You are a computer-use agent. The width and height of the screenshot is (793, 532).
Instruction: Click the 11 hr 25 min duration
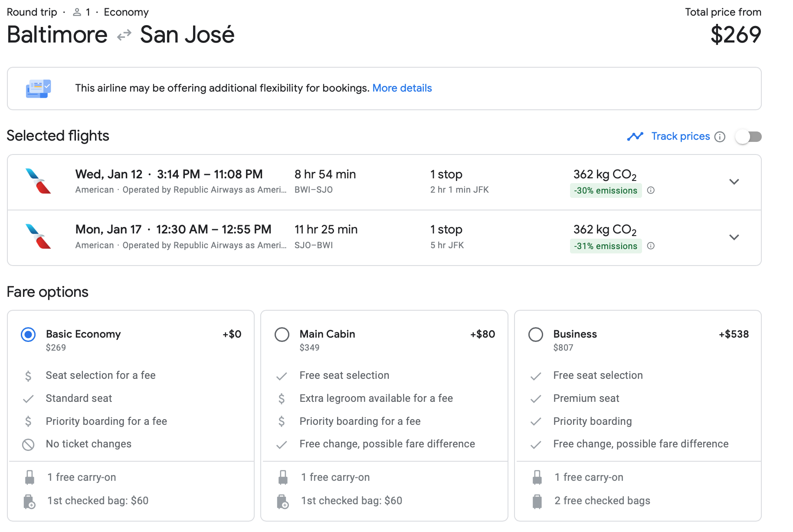(x=326, y=230)
